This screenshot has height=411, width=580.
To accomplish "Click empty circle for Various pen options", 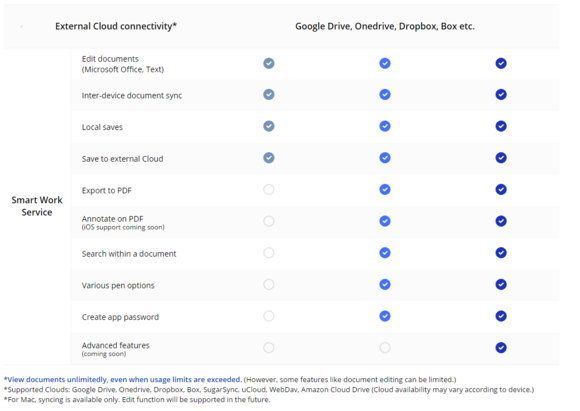I will click(x=269, y=284).
